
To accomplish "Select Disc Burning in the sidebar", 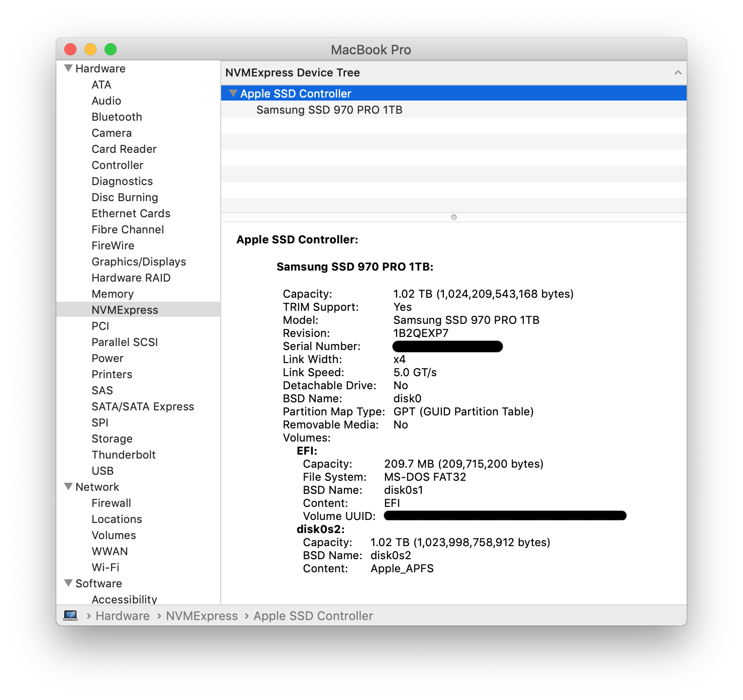I will pos(125,197).
